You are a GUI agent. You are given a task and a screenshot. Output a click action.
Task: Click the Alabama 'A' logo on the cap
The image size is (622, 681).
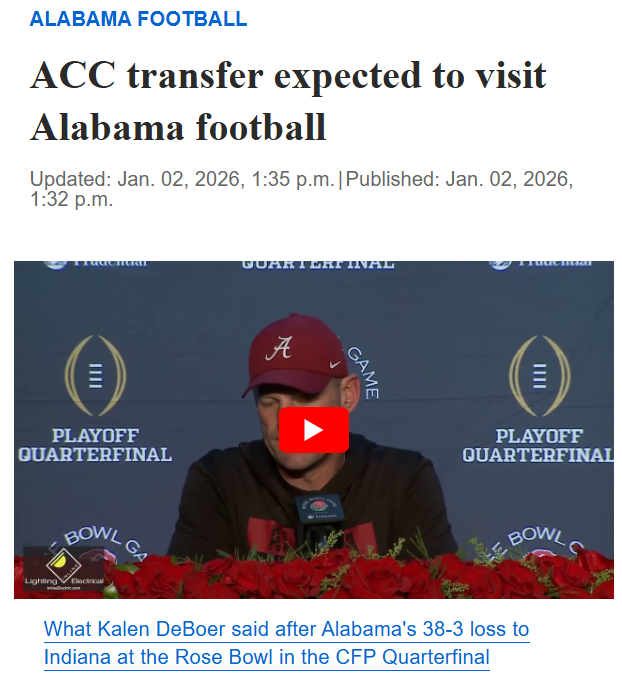pyautogui.click(x=280, y=349)
